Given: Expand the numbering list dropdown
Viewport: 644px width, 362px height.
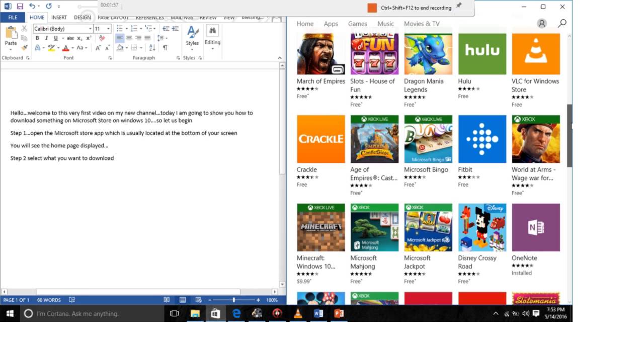Looking at the screenshot, I should (140, 29).
